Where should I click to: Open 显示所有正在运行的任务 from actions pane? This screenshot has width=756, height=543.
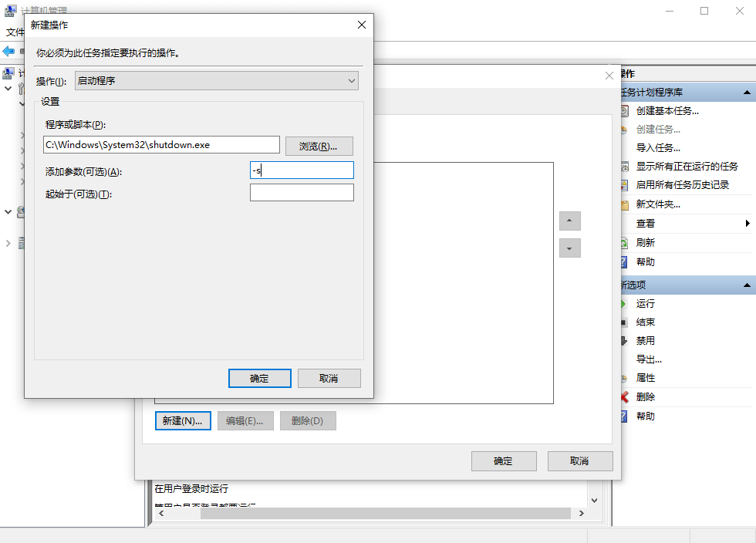coord(687,167)
